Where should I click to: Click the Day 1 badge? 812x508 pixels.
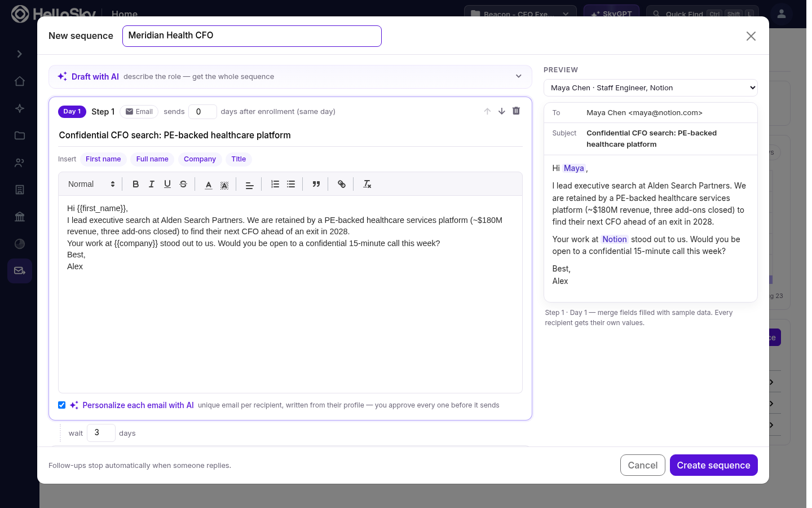[72, 112]
